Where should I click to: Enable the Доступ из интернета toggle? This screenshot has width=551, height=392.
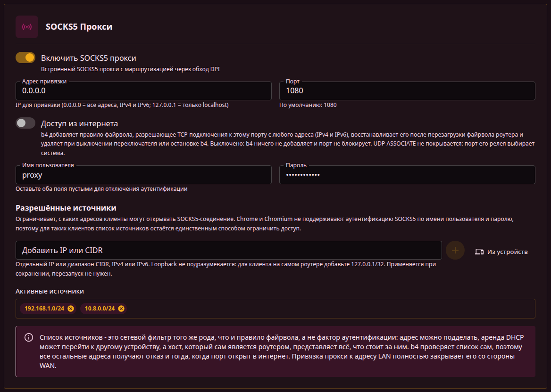(25, 123)
